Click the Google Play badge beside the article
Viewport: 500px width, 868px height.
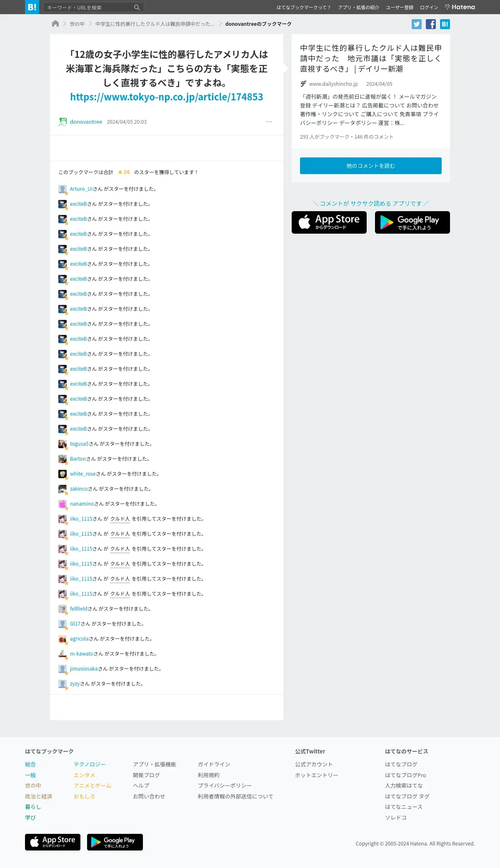(x=412, y=222)
